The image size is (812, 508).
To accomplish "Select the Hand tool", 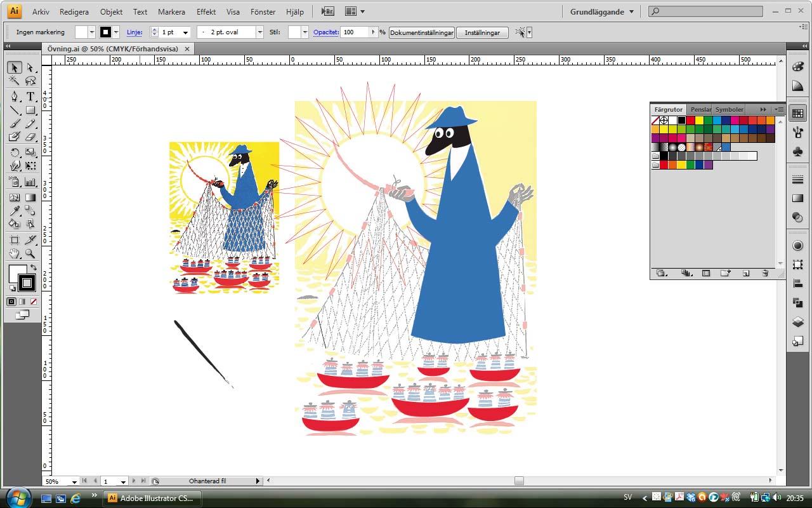I will pyautogui.click(x=14, y=254).
